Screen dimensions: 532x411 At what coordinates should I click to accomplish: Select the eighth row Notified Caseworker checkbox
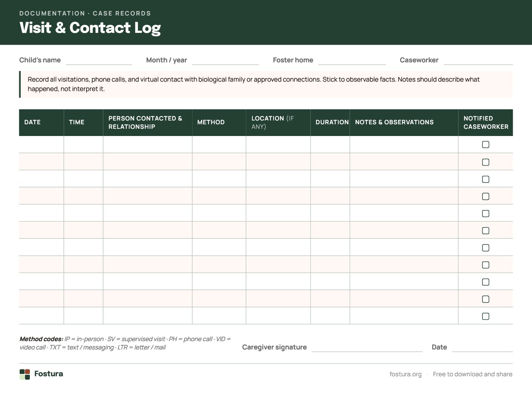[486, 265]
